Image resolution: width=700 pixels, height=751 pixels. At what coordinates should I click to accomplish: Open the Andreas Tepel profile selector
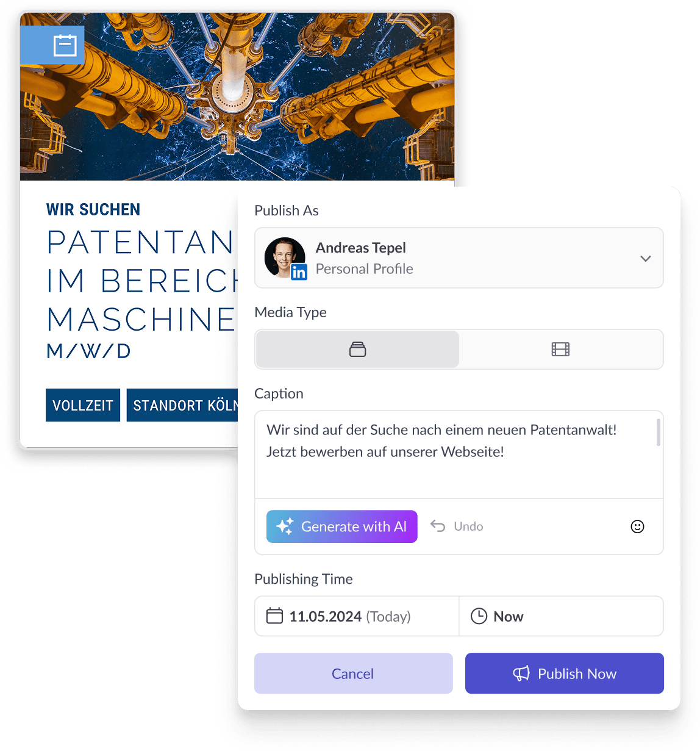click(459, 258)
